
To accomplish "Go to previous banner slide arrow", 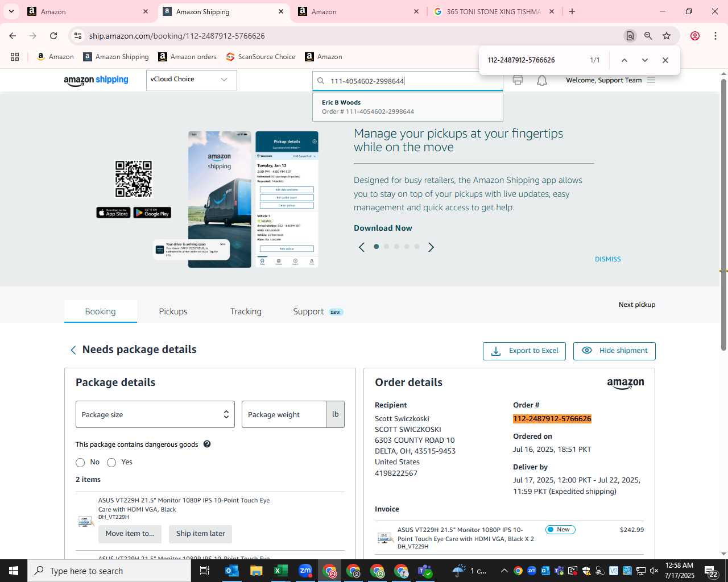I will (x=362, y=247).
